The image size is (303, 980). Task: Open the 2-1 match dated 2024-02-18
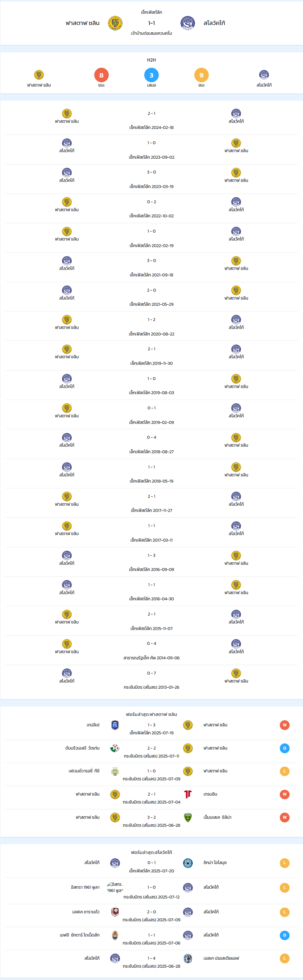[151, 120]
